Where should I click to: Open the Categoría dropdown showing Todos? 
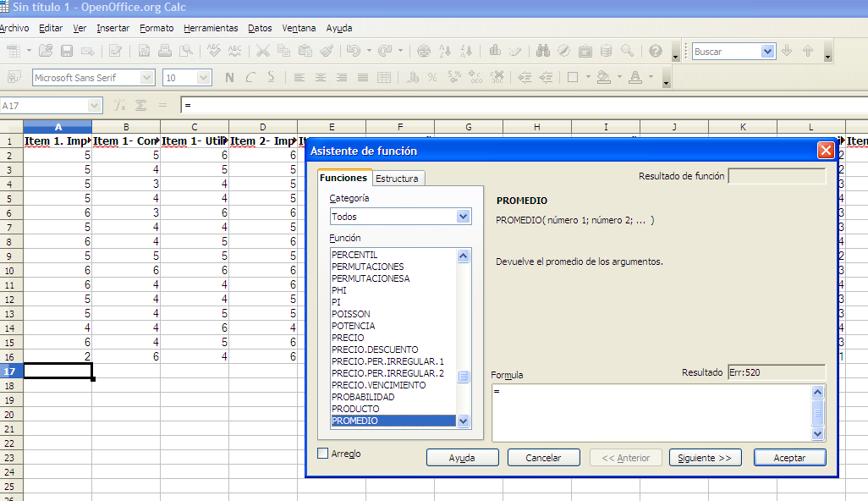tap(463, 217)
